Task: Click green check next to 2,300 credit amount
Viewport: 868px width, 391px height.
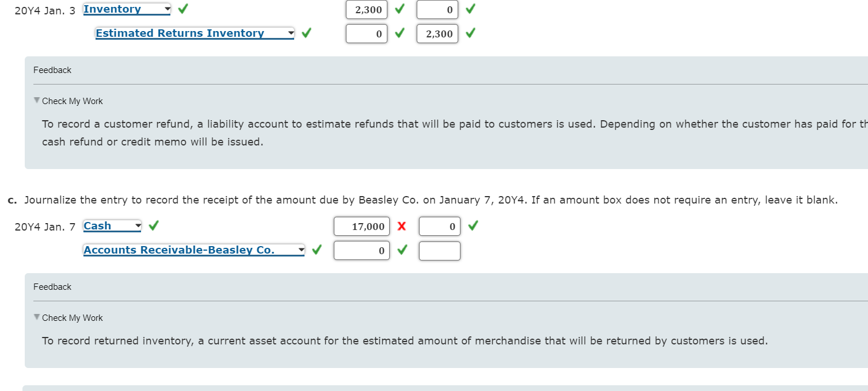Action: (470, 33)
